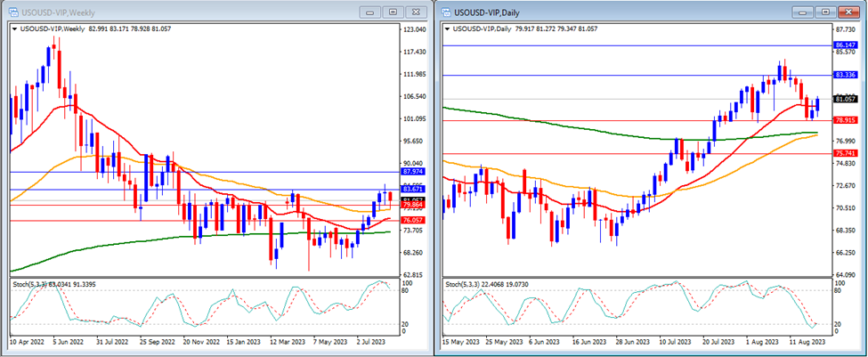Click the Daily chart window title icon

(x=447, y=12)
